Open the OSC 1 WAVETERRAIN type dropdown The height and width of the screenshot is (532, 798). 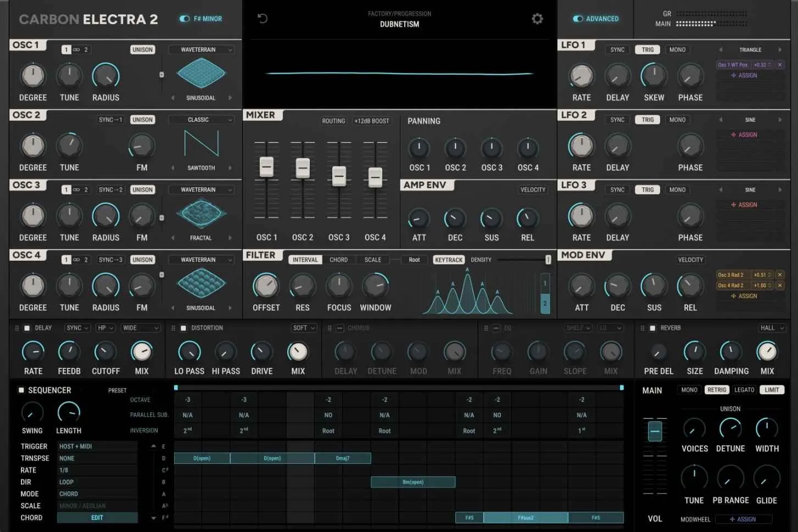tap(201, 50)
